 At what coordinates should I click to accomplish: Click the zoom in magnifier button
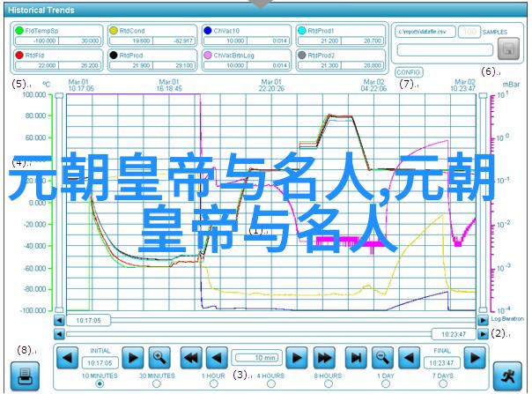point(159,357)
